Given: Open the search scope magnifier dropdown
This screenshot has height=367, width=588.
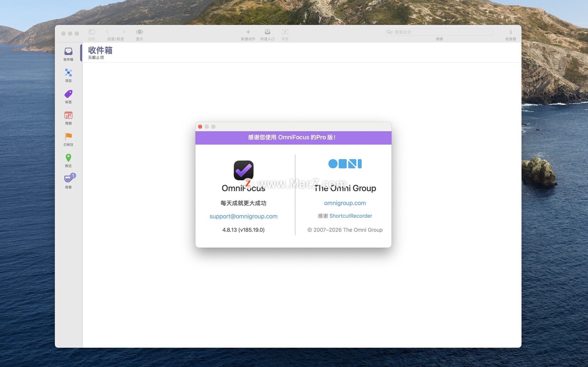Looking at the screenshot, I should (390, 32).
